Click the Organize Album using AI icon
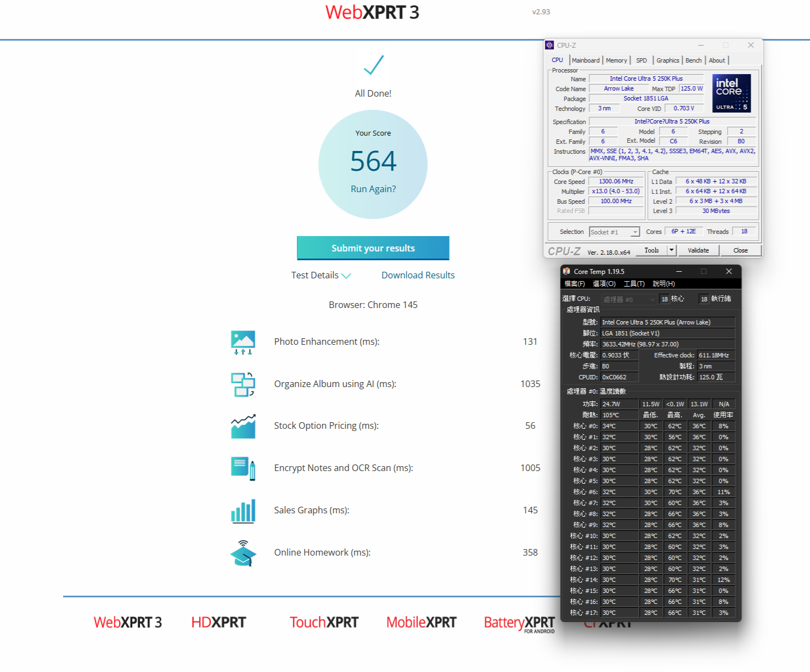 (x=243, y=384)
